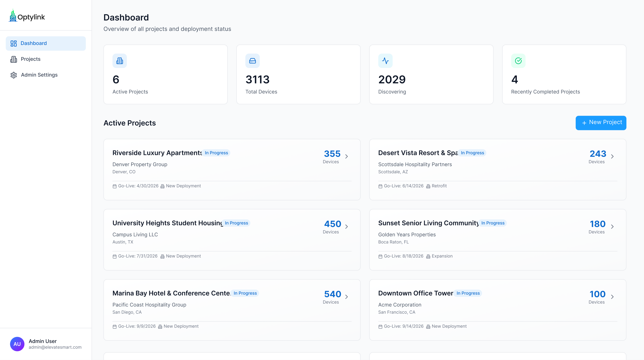Screen dimensions: 644x360
Task: Click the Total Devices drive icon tile
Action: coord(253,61)
